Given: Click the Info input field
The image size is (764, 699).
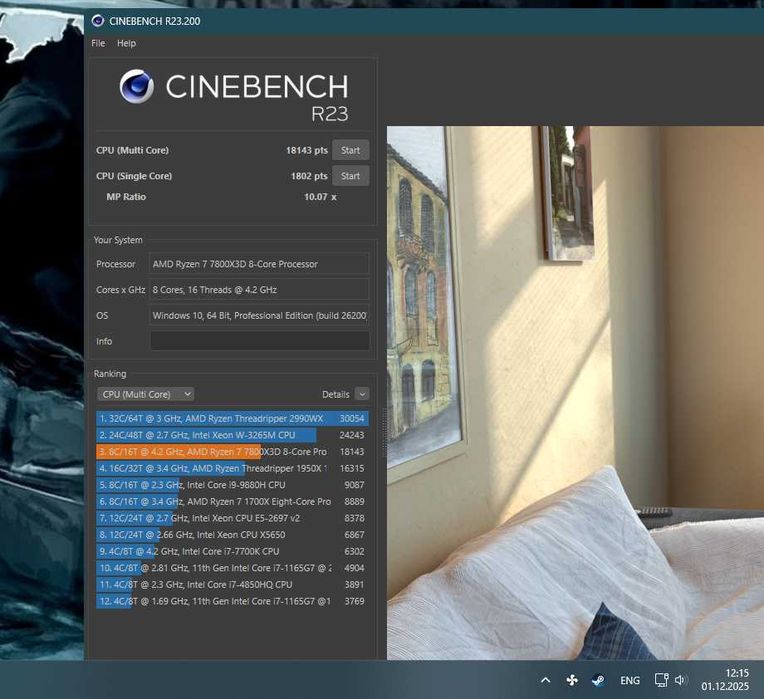Looking at the screenshot, I should tap(260, 341).
